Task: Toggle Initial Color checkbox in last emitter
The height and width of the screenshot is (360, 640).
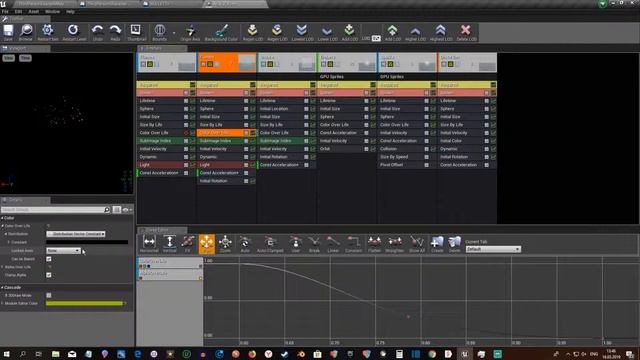Action: (x=487, y=141)
